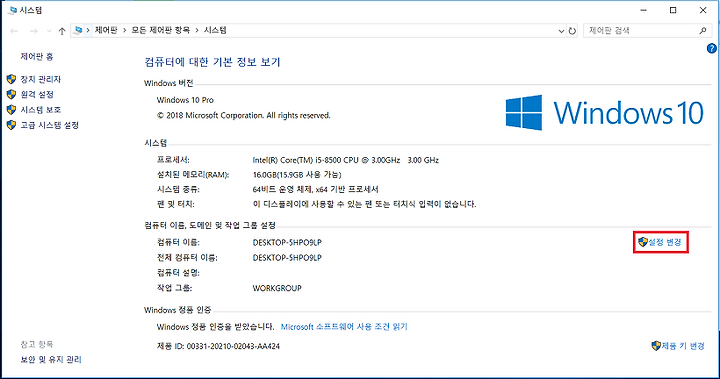
Task: Click the 64비트 운영 체제 value
Action: tap(315, 189)
